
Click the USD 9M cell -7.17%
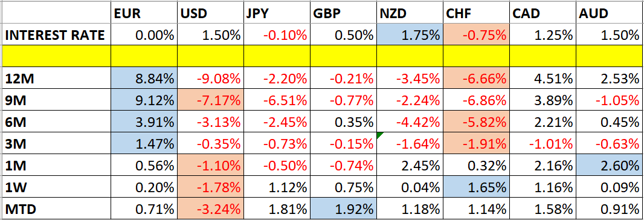point(211,100)
